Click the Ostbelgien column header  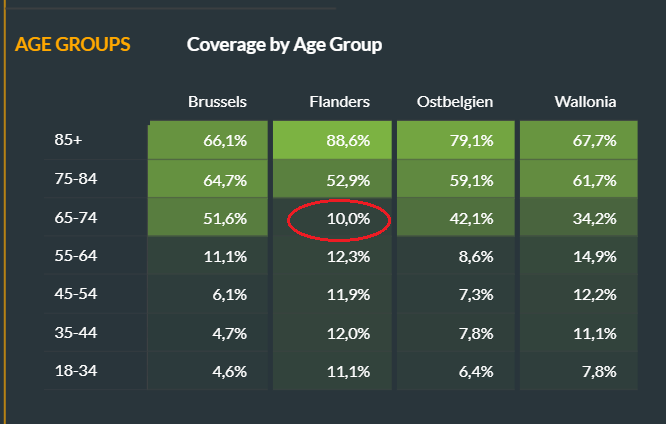click(x=455, y=102)
